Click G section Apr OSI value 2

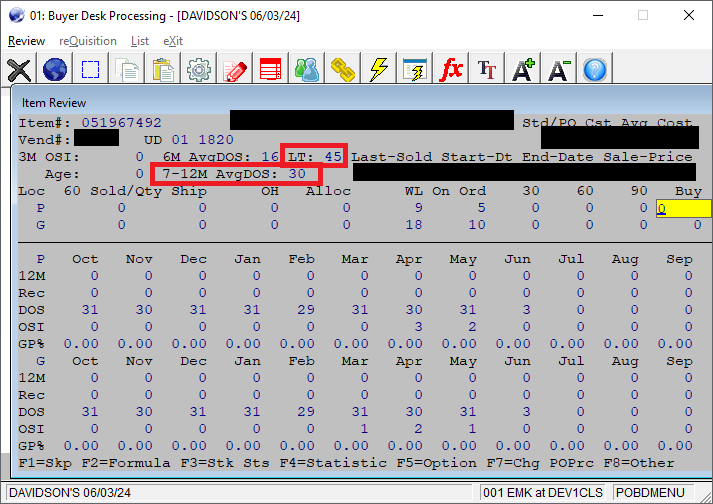418,428
